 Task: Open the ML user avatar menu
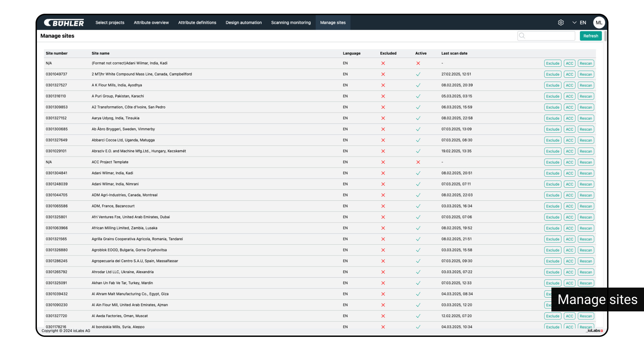point(599,22)
